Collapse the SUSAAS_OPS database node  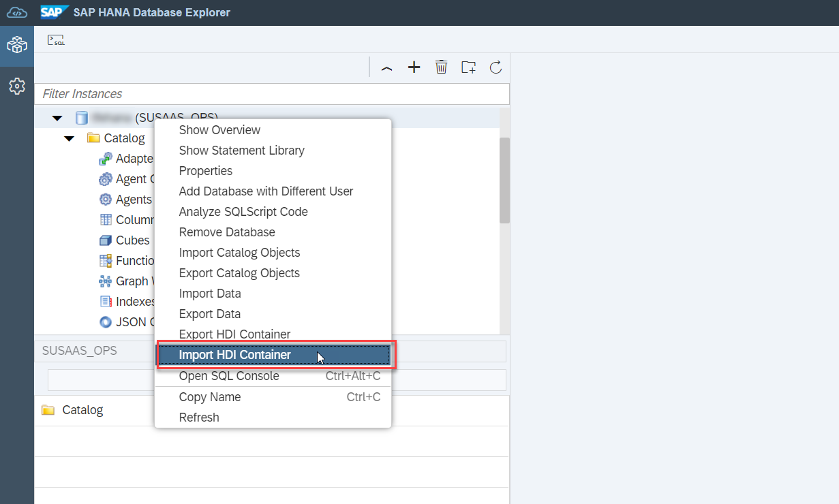pyautogui.click(x=57, y=119)
